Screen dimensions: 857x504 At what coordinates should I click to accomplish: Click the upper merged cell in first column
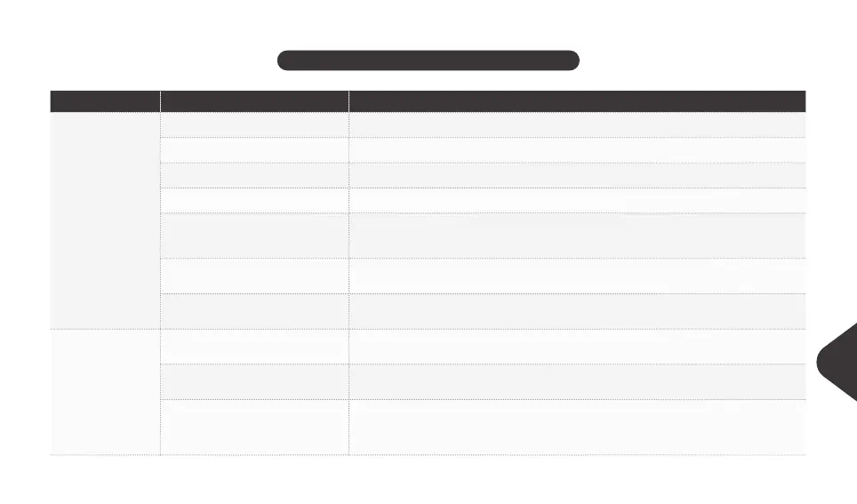pos(105,220)
